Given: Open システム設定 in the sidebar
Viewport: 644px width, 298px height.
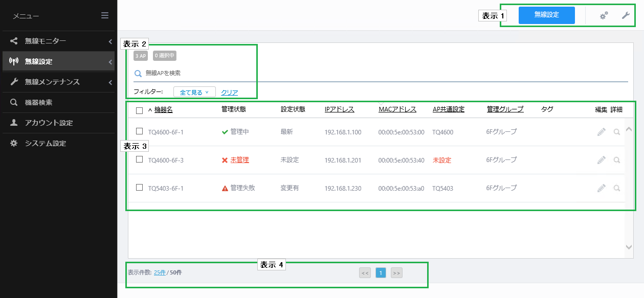Looking at the screenshot, I should point(58,143).
